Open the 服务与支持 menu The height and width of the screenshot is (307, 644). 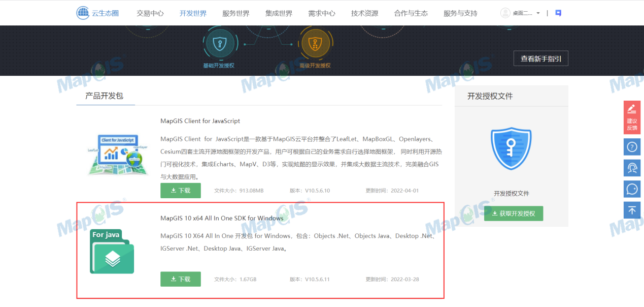coord(460,13)
